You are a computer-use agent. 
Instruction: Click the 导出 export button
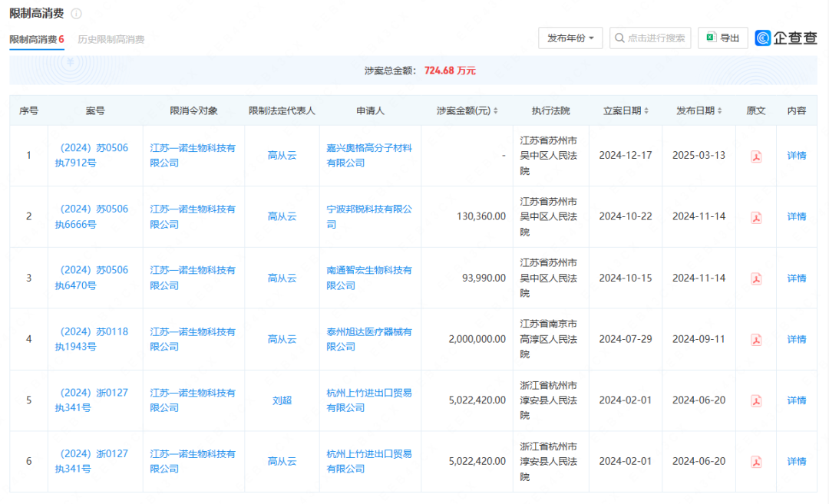point(722,38)
